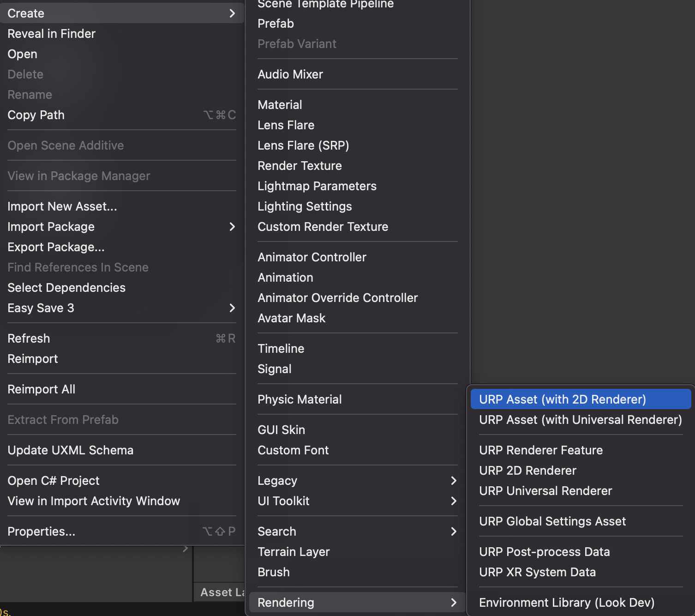Create an Animator Controller
Image resolution: width=695 pixels, height=616 pixels.
tap(312, 257)
